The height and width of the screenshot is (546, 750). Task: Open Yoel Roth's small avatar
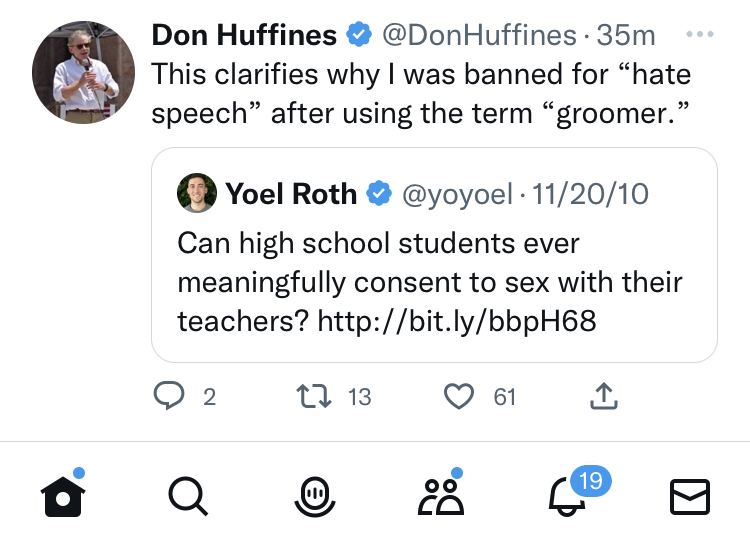pos(197,193)
